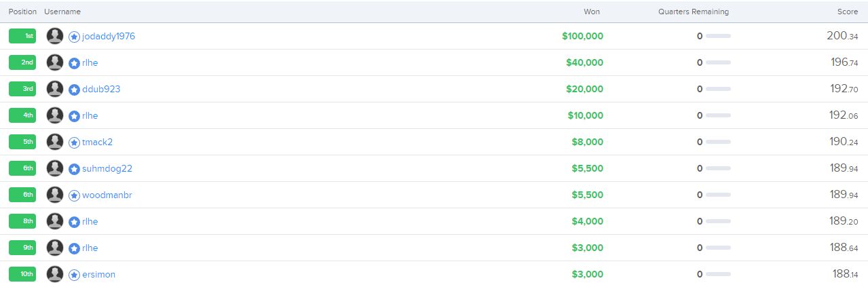Viewport: 868px width, 287px height.
Task: Open jodaddy1976 username link
Action: (109, 36)
